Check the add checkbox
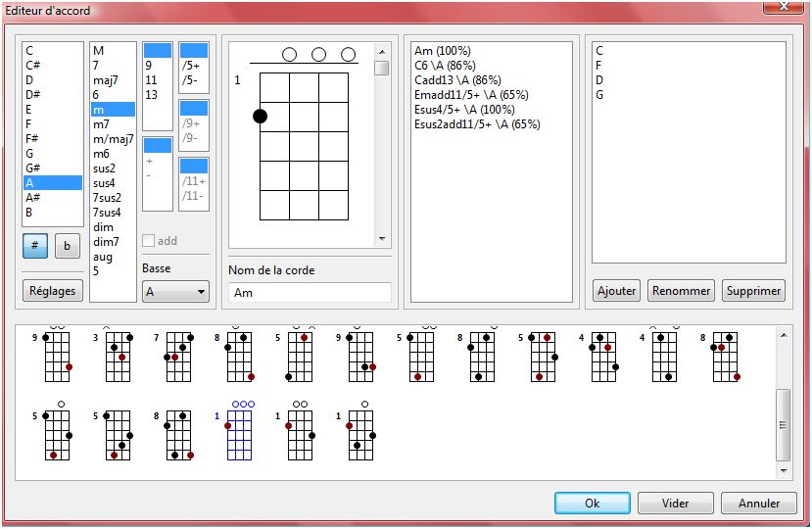 (149, 241)
